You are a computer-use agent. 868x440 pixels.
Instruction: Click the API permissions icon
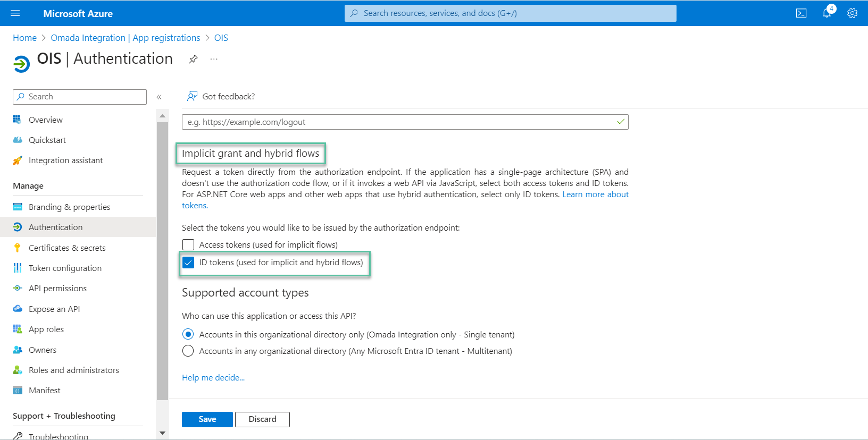[x=18, y=288]
